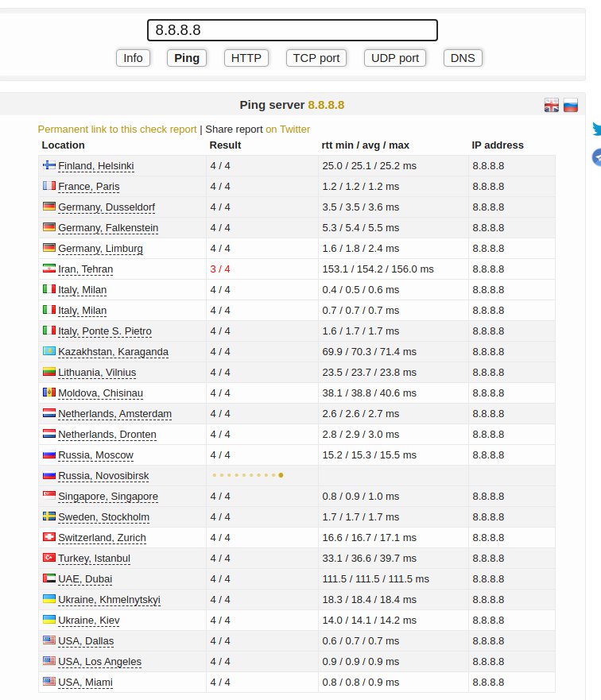Image resolution: width=601 pixels, height=700 pixels.
Task: Click the IP address column header
Action: [x=498, y=145]
